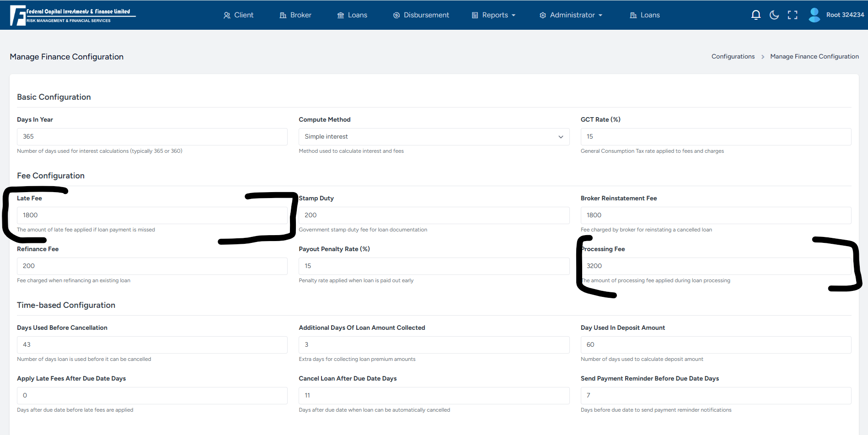Screen dimensions: 868x435
Task: Click the Cancel Loan After Due Date Days field
Action: 434,396
